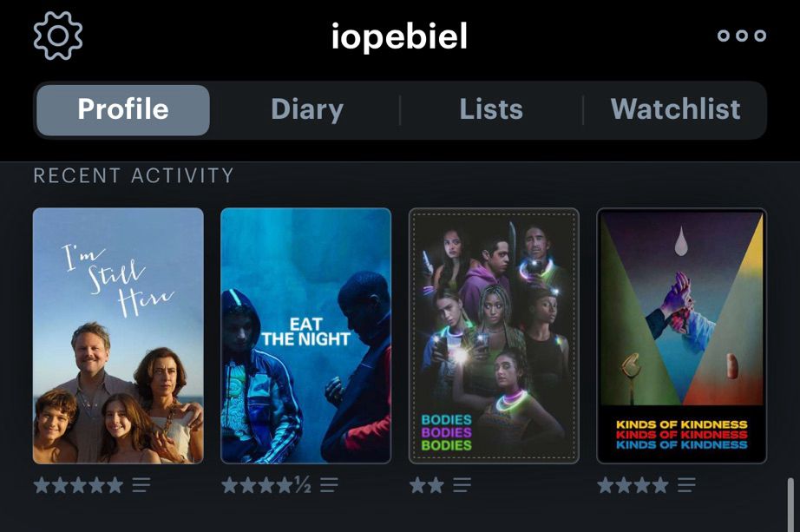Click the vertical scrollbar at right edge
Viewport: 800px width, 532px height.
(790, 504)
